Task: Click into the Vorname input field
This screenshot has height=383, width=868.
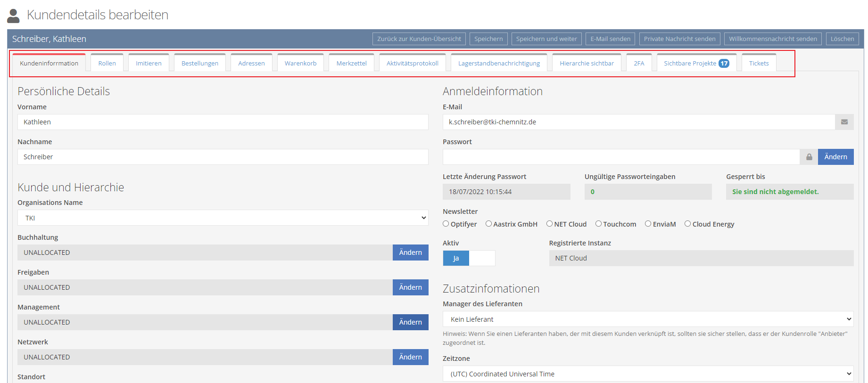Action: click(223, 122)
